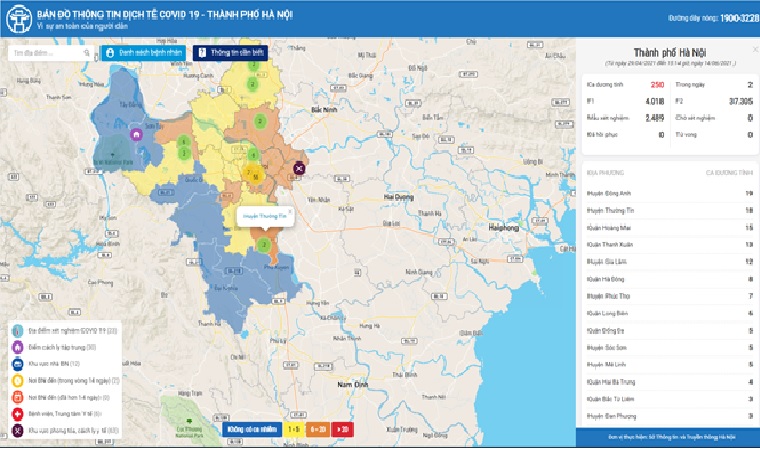Select Huyện Mê Linh in district list

(669, 365)
